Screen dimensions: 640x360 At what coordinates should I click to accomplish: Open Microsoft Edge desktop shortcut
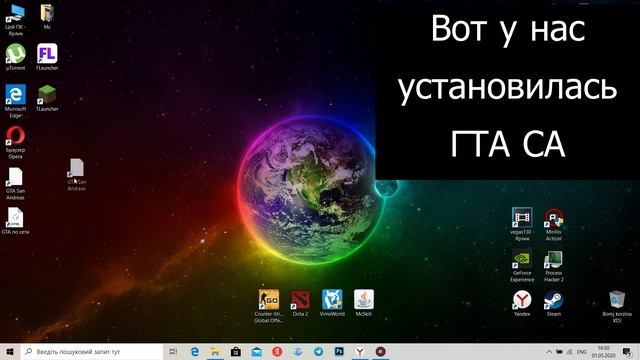16,101
